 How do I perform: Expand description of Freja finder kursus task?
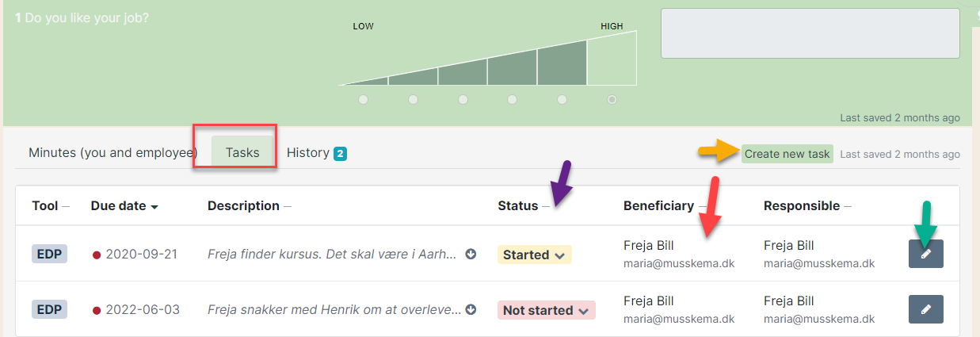click(471, 255)
